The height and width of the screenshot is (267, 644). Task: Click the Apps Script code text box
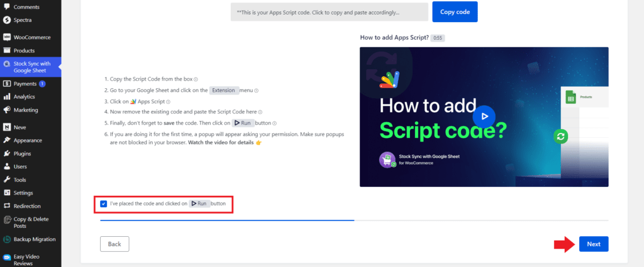330,12
